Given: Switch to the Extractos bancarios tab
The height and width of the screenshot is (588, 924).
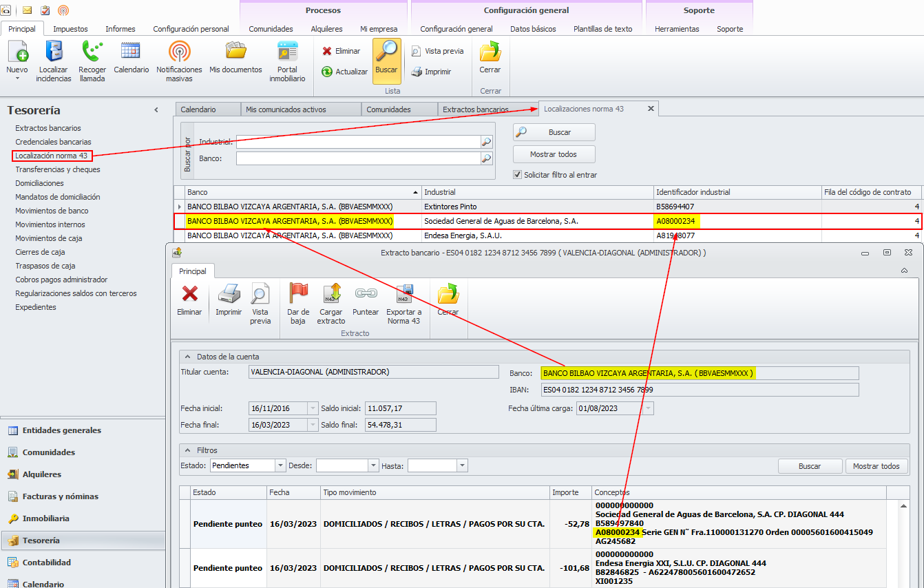Looking at the screenshot, I should [475, 109].
